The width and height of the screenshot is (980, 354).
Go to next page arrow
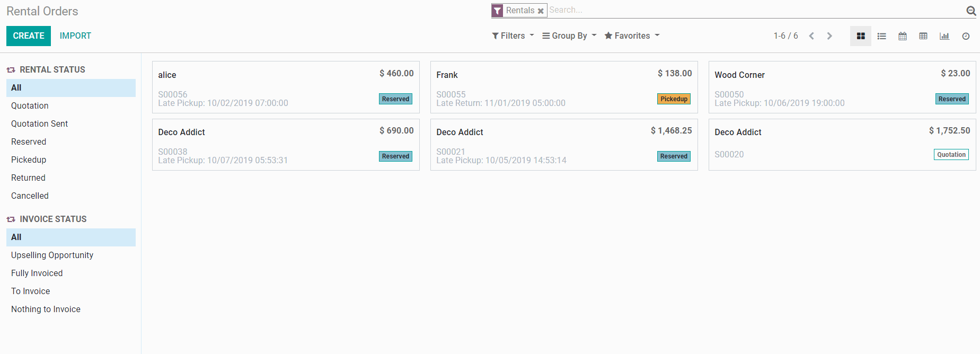(x=829, y=36)
